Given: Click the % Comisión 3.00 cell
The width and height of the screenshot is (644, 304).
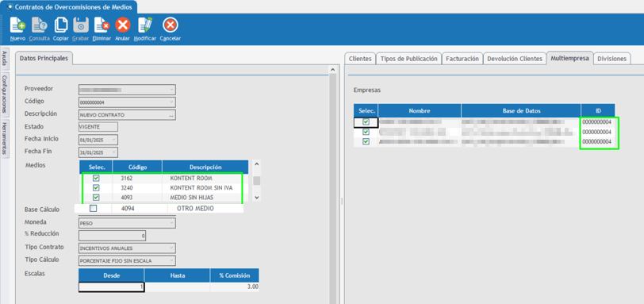Looking at the screenshot, I should 235,287.
